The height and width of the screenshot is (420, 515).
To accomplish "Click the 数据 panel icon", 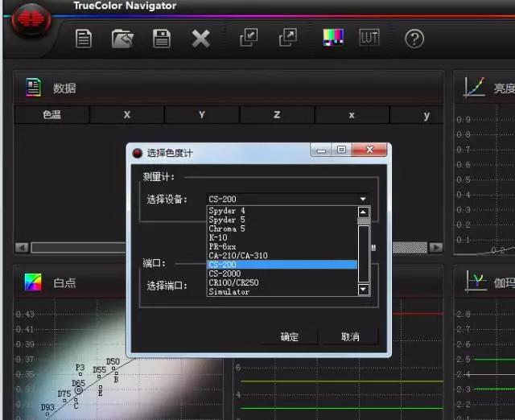I will coord(33,88).
